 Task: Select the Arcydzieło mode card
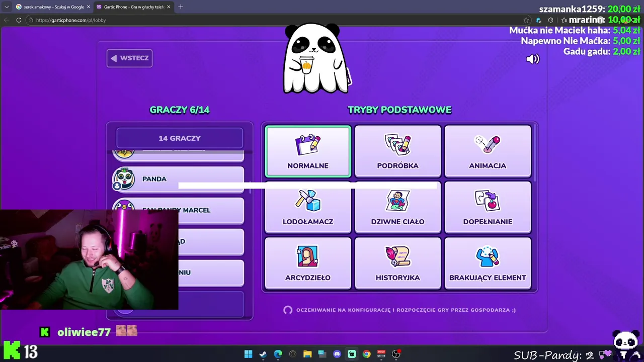(x=308, y=263)
